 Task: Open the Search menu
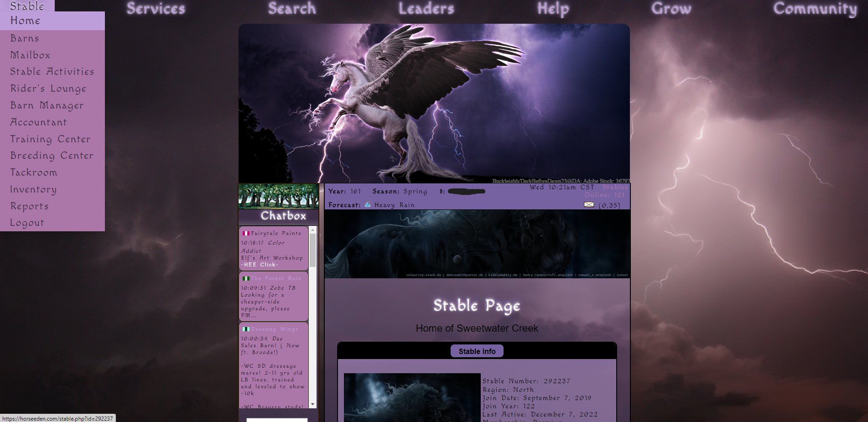pos(292,9)
